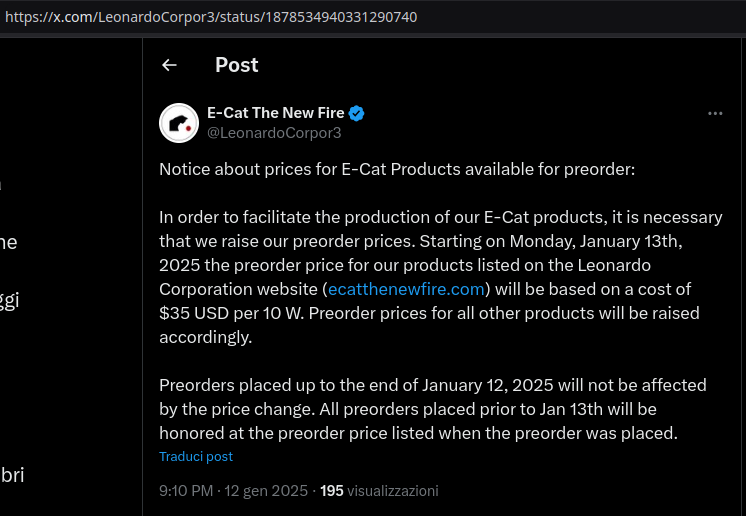Image resolution: width=746 pixels, height=516 pixels.
Task: Go back using the left arrow
Action: click(169, 65)
